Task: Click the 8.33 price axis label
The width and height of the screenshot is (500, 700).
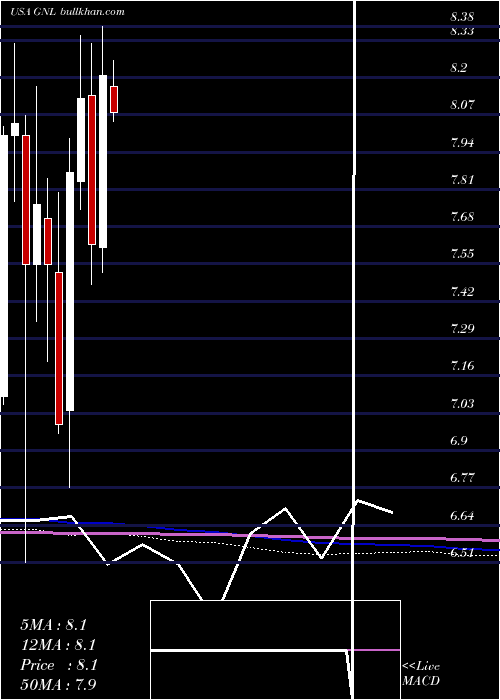Action: click(462, 31)
